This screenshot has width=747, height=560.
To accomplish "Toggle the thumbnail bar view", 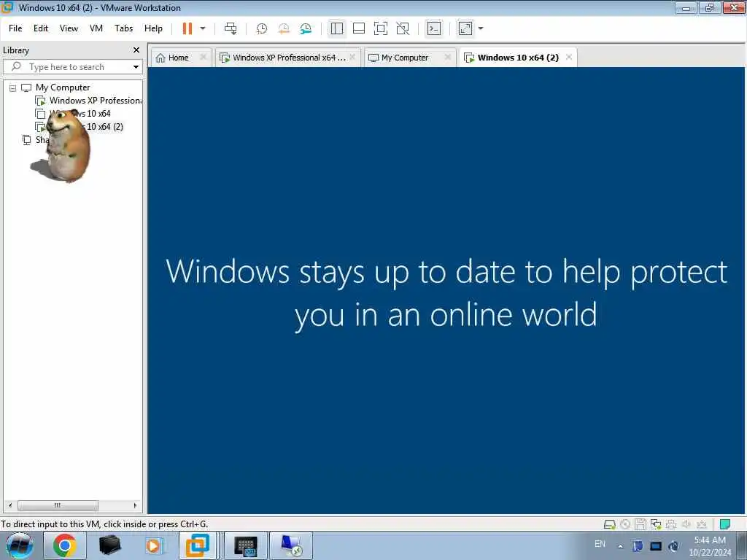I will click(x=359, y=28).
